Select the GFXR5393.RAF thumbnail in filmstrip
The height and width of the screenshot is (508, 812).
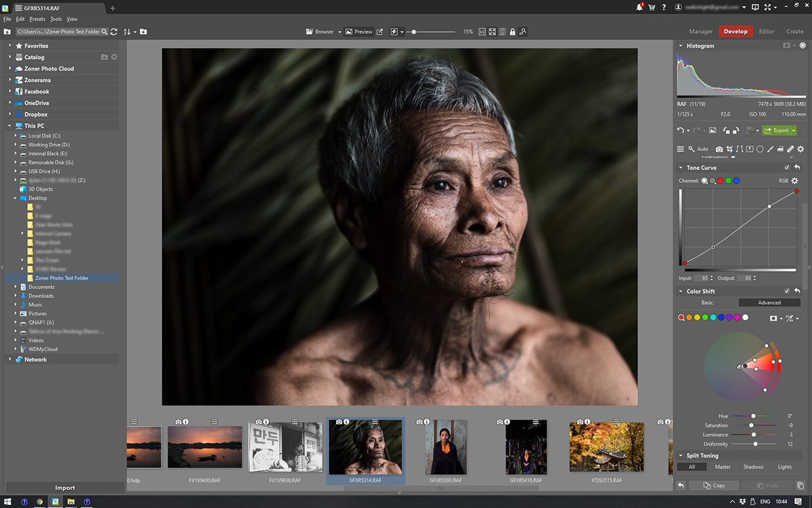tap(445, 447)
